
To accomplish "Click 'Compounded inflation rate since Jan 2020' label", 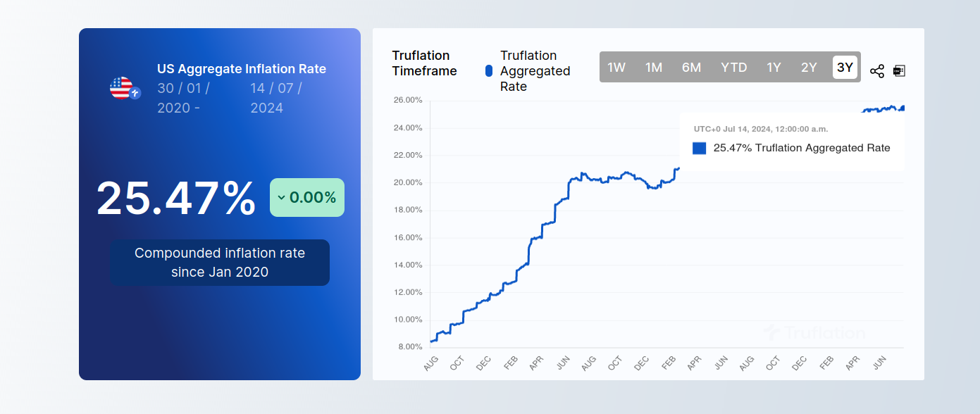I will (x=220, y=263).
